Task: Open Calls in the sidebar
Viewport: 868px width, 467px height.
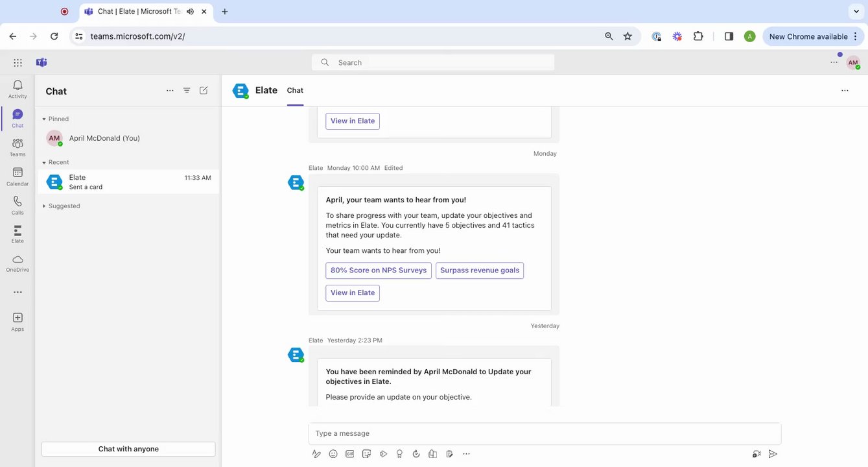Action: (18, 206)
